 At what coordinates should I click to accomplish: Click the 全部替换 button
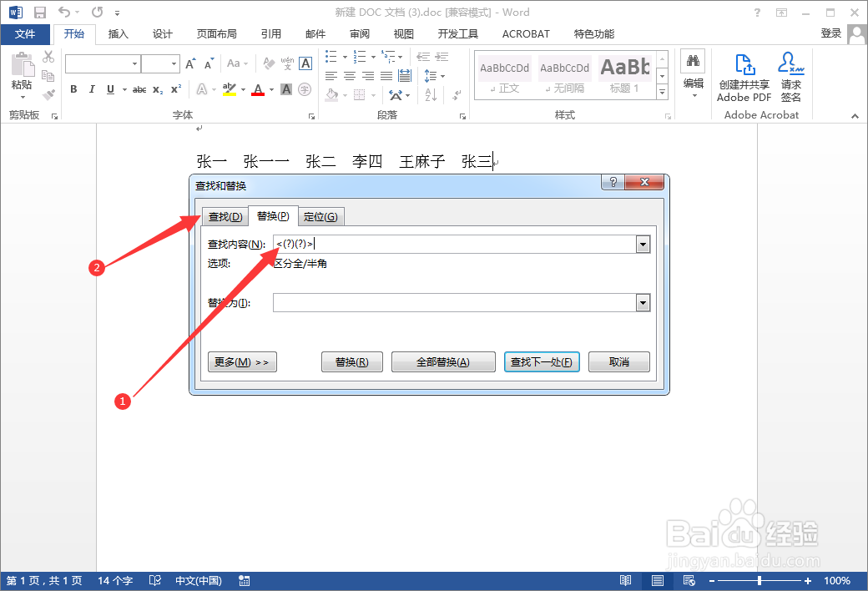pyautogui.click(x=443, y=361)
